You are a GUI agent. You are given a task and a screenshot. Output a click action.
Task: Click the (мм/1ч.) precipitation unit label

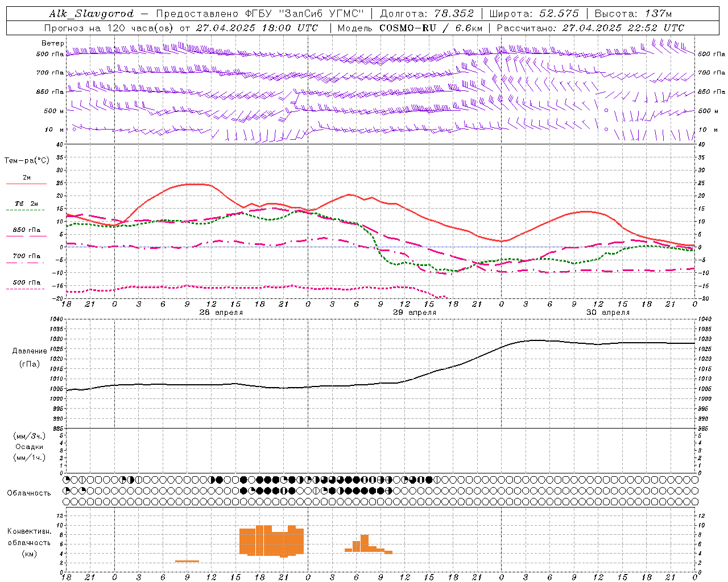pyautogui.click(x=30, y=458)
